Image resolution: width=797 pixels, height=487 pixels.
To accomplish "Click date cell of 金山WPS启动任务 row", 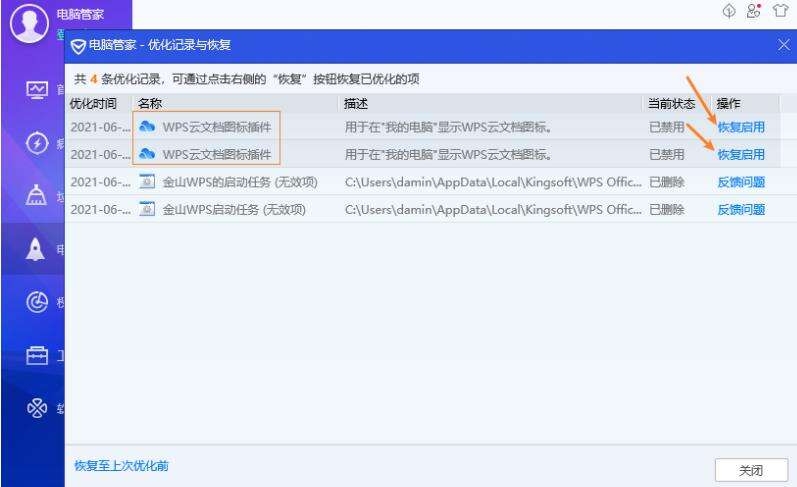I will (100, 209).
